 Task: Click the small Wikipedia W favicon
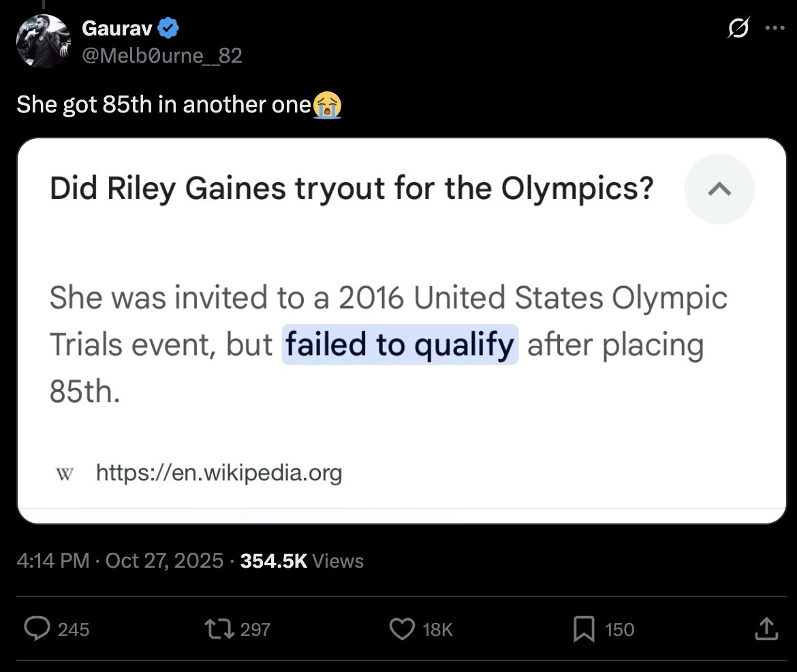[x=63, y=473]
